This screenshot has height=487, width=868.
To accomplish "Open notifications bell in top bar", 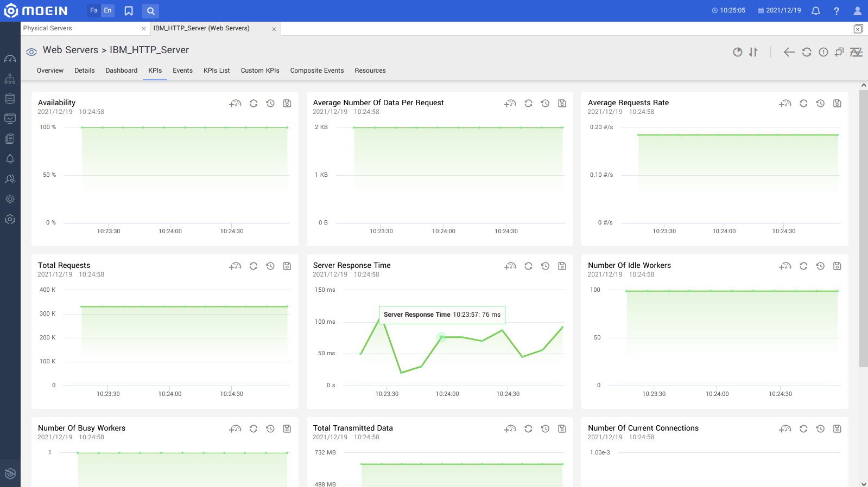I will tap(815, 11).
